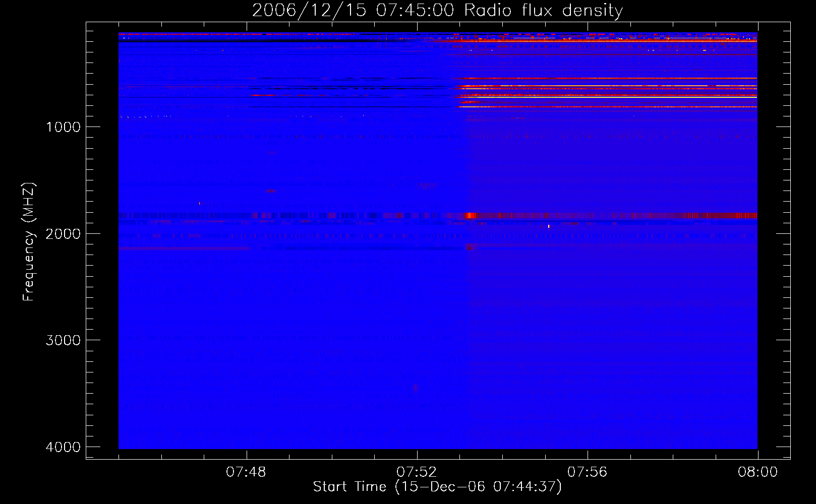Click the 4000 frequency tick label

(63, 447)
